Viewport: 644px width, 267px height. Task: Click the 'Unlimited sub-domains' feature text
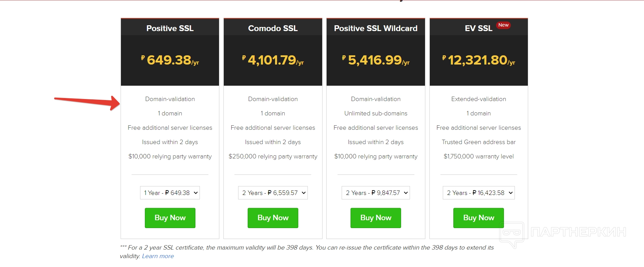point(375,113)
